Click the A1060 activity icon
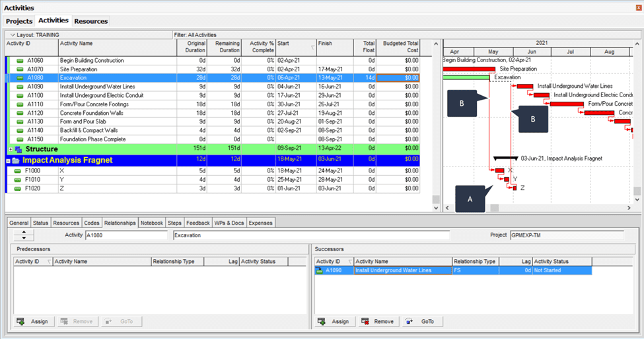Screen dimensions: 644x339 click(20, 61)
